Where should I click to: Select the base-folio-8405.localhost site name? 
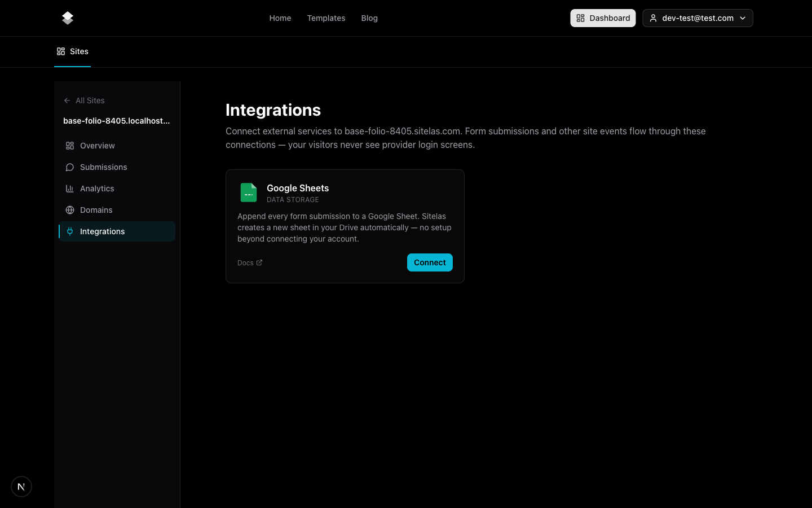[x=117, y=121]
